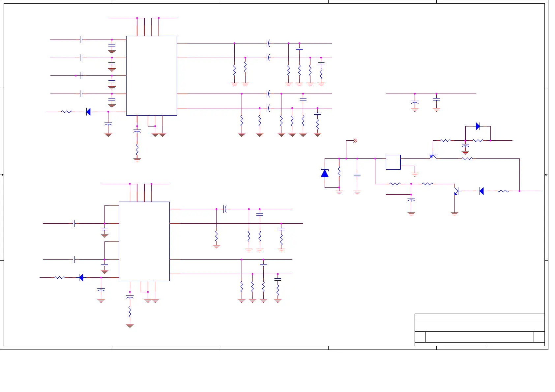Select the upper large IC block
Screen dimensions: 555x392
click(x=152, y=76)
